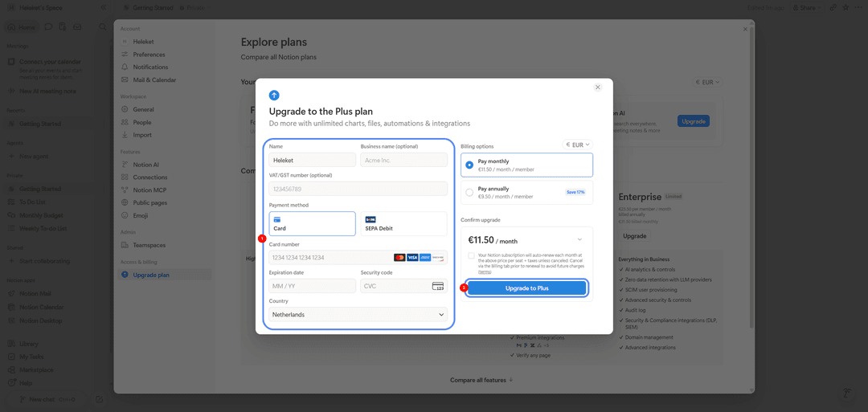This screenshot has height=412, width=868.
Task: Open the Share dropdown in top bar
Action: point(807,8)
